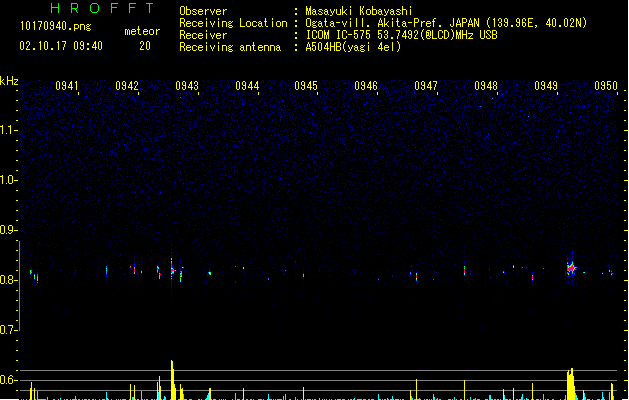The height and width of the screenshot is (400, 629).
Task: Click the strong meteor echo before 0943
Action: [172, 270]
